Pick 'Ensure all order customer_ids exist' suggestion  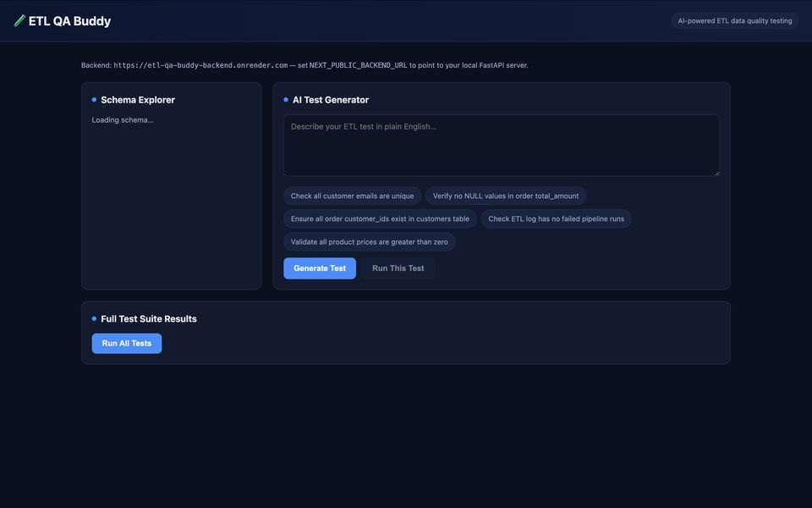coord(380,218)
